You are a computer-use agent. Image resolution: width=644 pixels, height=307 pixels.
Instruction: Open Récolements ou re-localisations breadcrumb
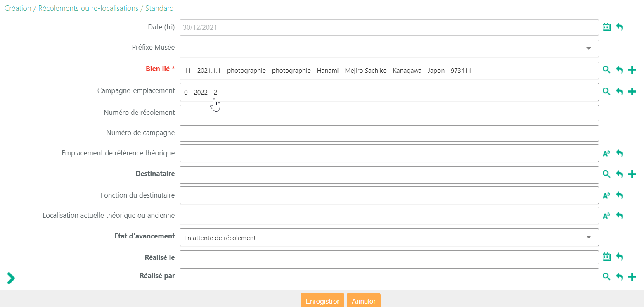point(88,8)
